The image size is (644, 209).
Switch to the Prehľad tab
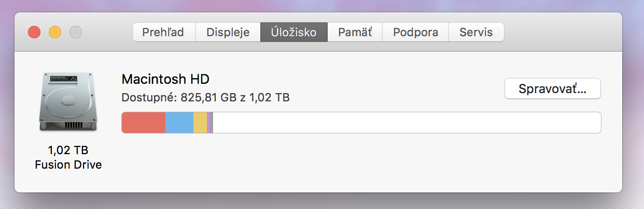click(163, 32)
